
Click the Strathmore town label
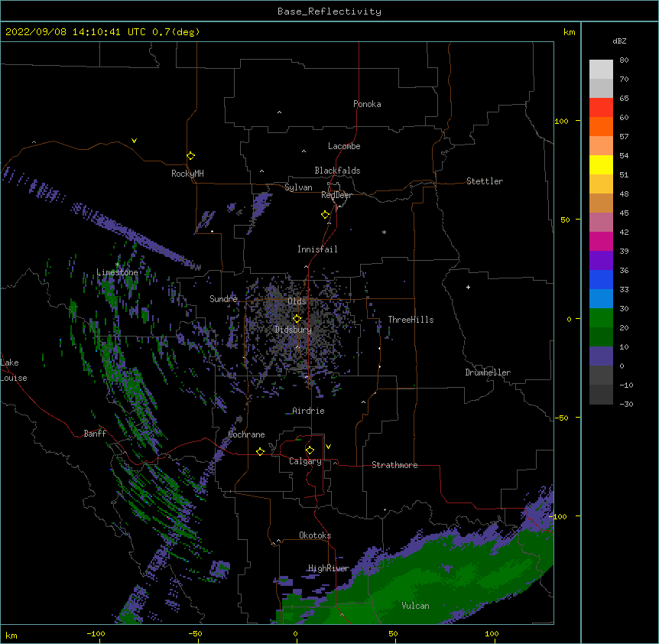(394, 465)
